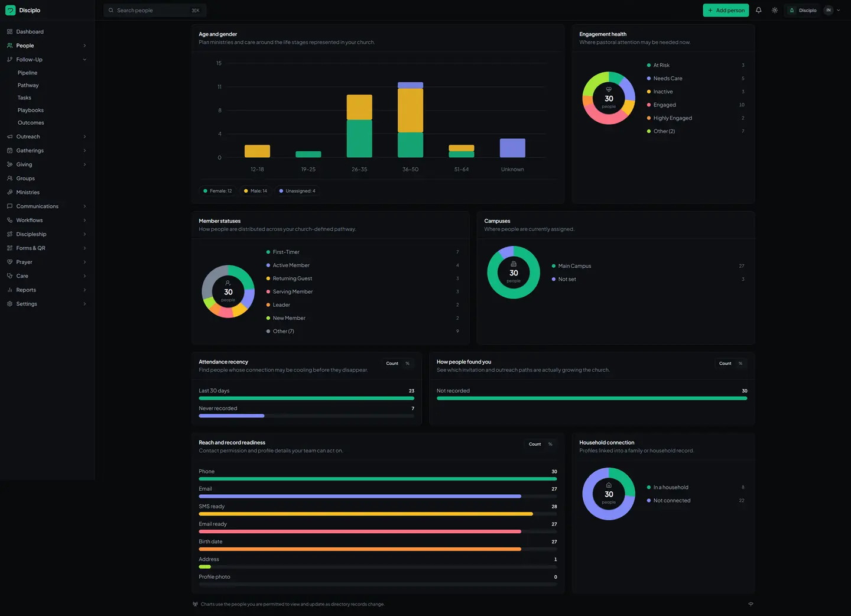Click the SMS ready progress bar

(378, 514)
